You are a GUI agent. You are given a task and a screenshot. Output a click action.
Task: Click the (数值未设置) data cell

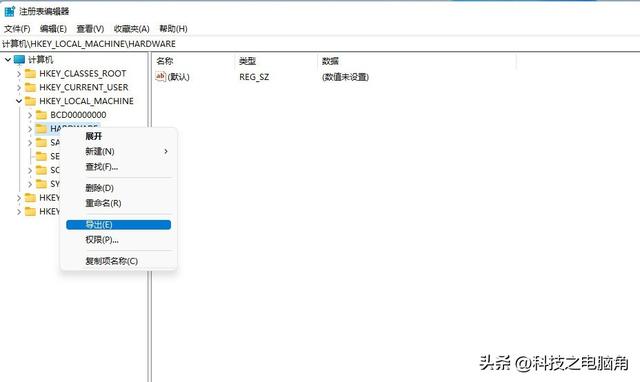tap(345, 77)
